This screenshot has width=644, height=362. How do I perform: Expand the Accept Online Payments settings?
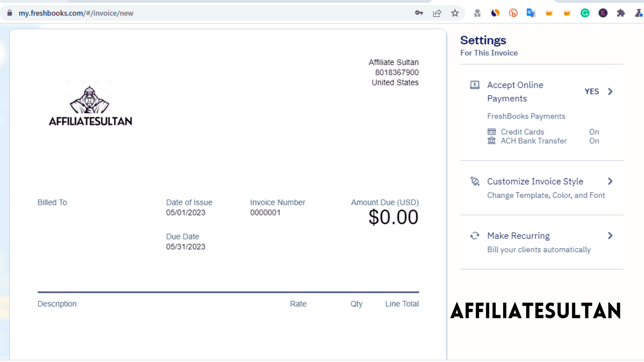611,92
